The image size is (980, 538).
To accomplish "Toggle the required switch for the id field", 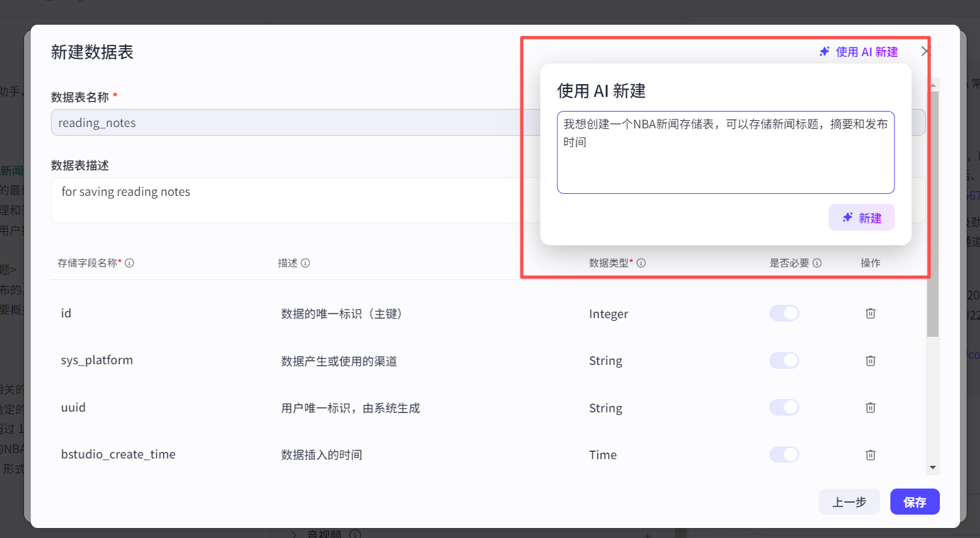I will pos(783,313).
